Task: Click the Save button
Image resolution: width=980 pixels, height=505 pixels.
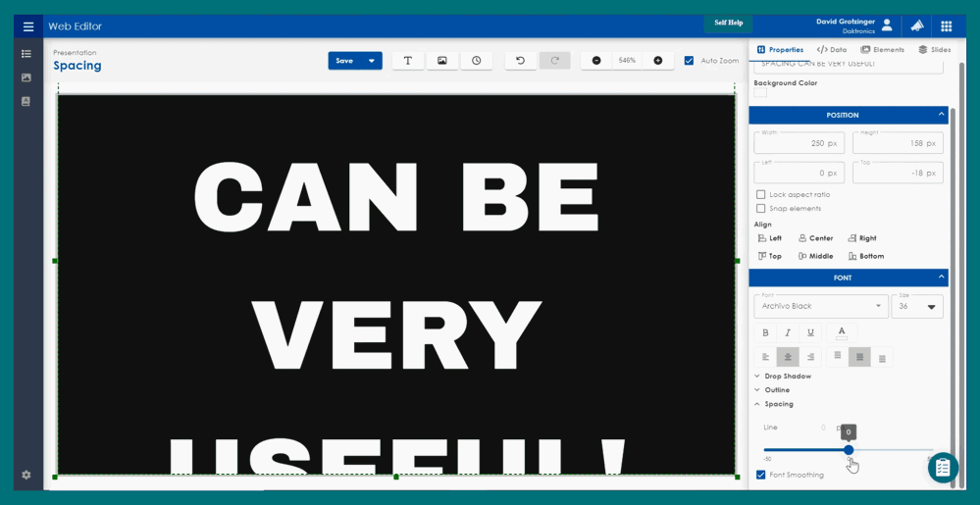Action: (x=344, y=61)
